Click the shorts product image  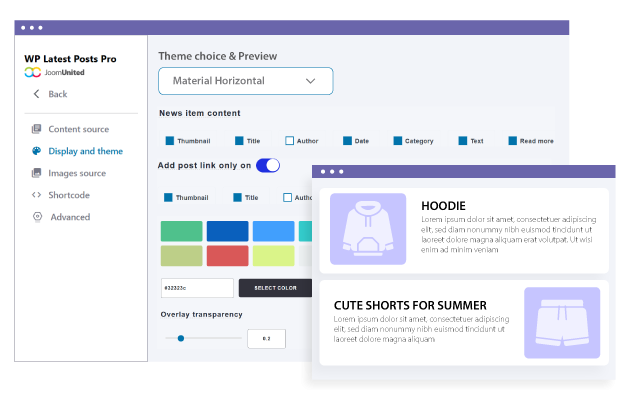[x=562, y=323]
